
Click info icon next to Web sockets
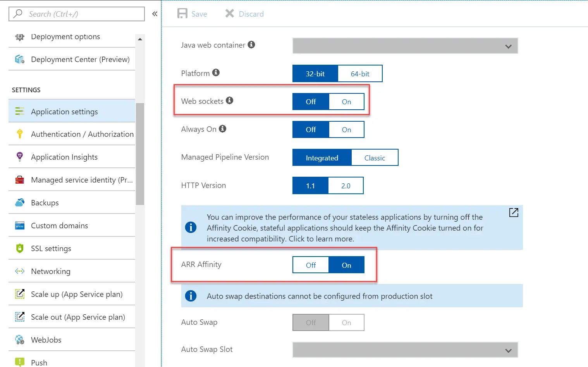tap(230, 100)
